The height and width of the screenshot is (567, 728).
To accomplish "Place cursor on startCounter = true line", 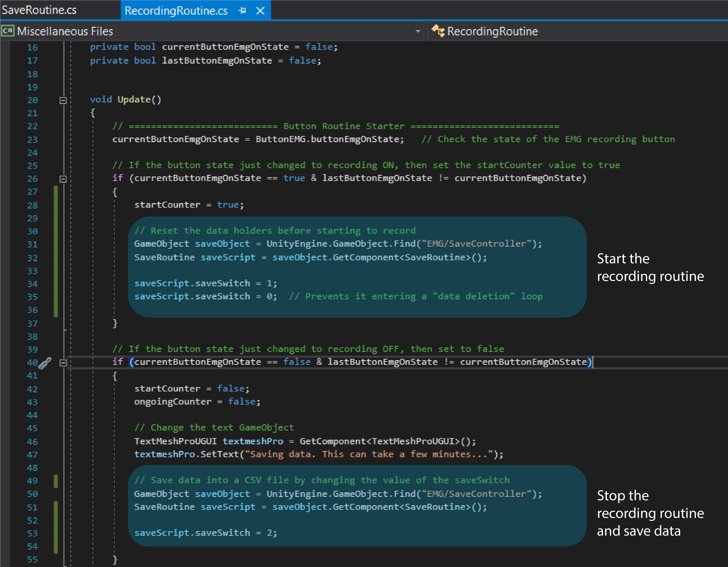I will pos(189,205).
